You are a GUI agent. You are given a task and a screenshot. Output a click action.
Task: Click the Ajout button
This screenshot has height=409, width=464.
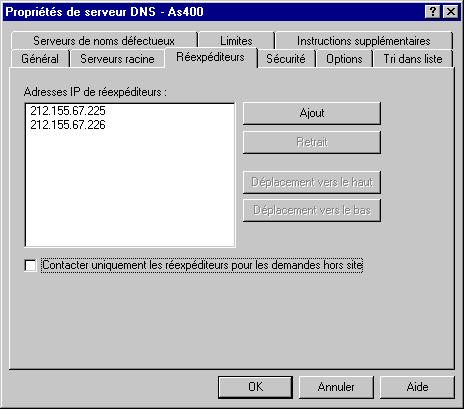(x=312, y=113)
